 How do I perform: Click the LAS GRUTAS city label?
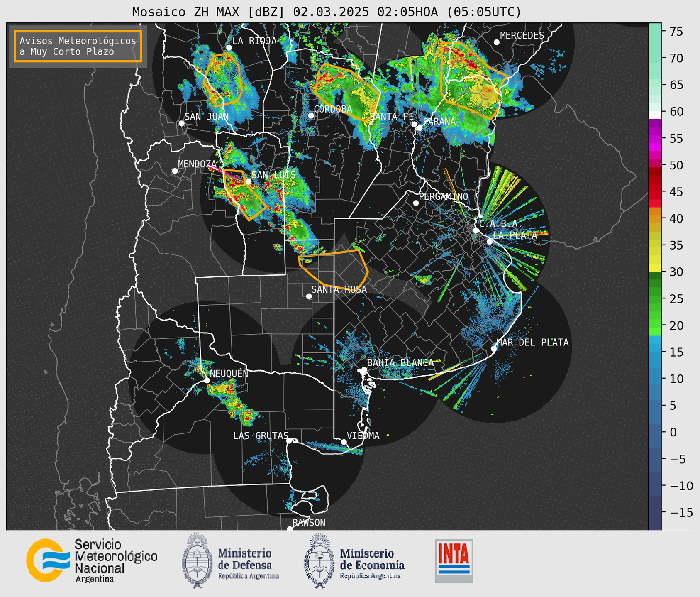[x=261, y=436]
